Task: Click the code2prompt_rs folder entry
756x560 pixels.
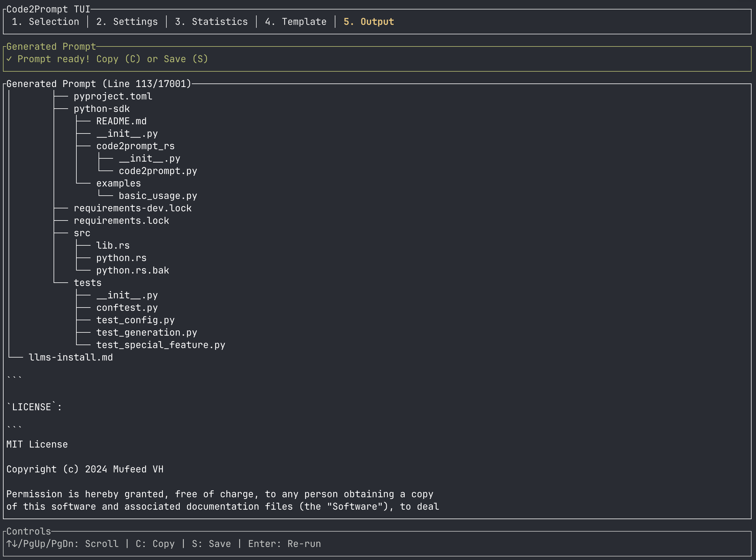Action: 136,146
